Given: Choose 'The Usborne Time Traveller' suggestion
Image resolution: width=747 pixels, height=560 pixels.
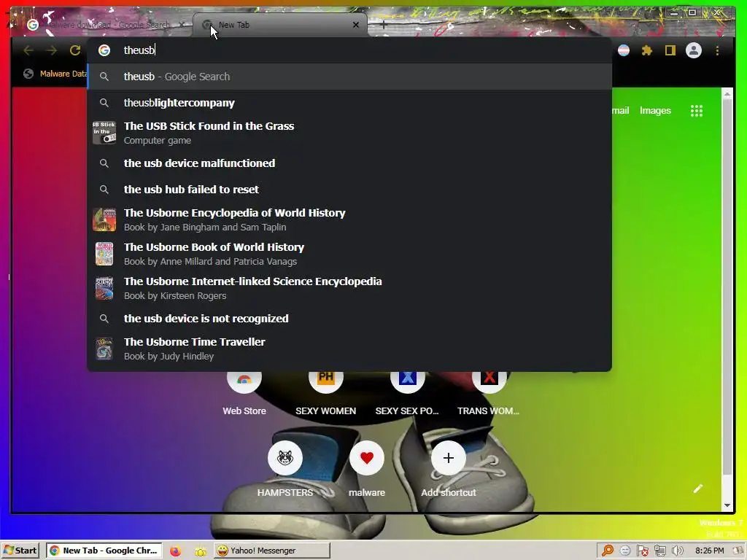Looking at the screenshot, I should point(349,349).
